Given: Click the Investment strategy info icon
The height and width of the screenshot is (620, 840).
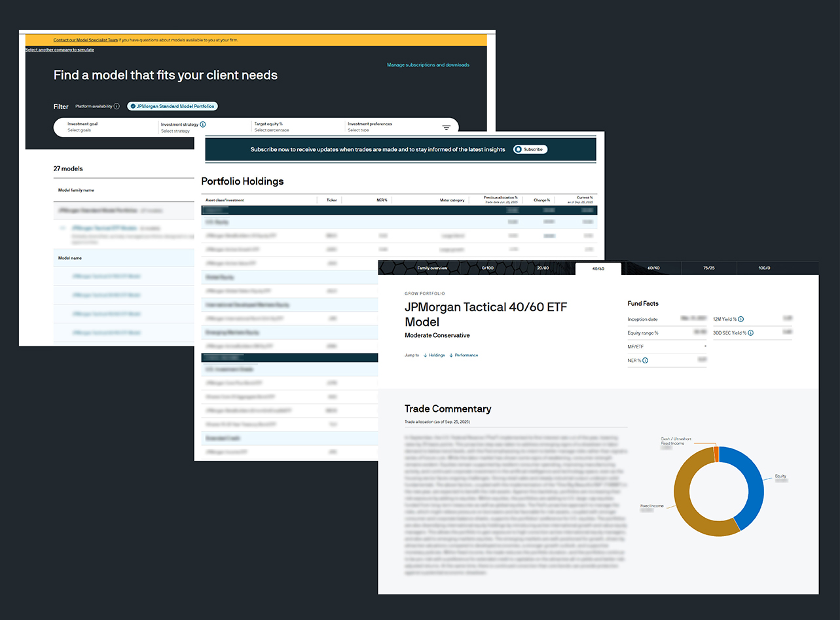Looking at the screenshot, I should tap(203, 124).
